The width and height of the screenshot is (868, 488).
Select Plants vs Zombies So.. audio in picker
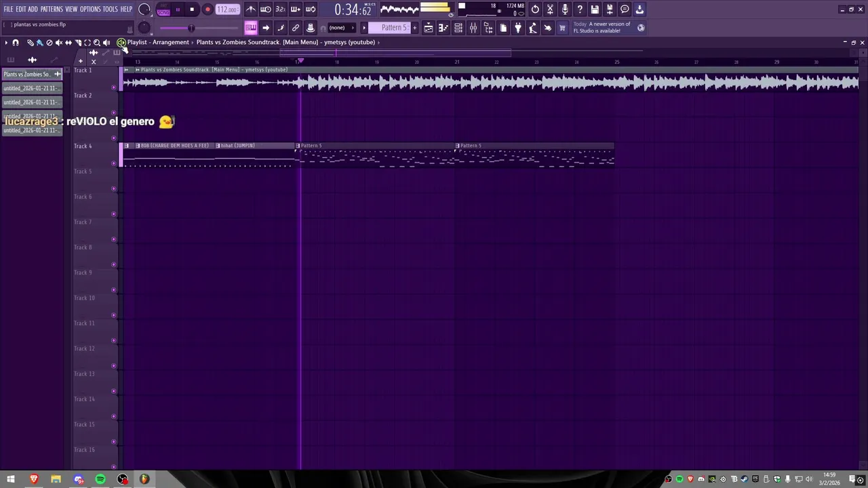tap(32, 75)
